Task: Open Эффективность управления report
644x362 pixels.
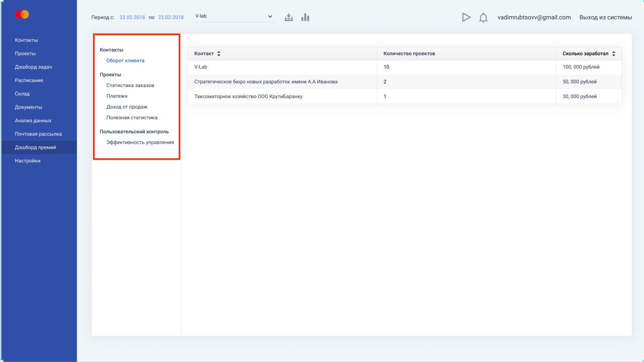Action: 140,142
